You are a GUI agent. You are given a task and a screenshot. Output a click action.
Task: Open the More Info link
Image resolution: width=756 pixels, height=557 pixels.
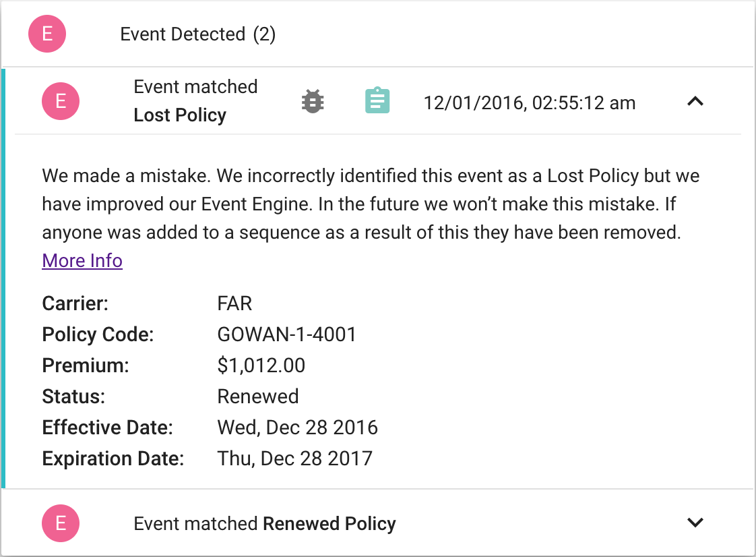coord(82,261)
